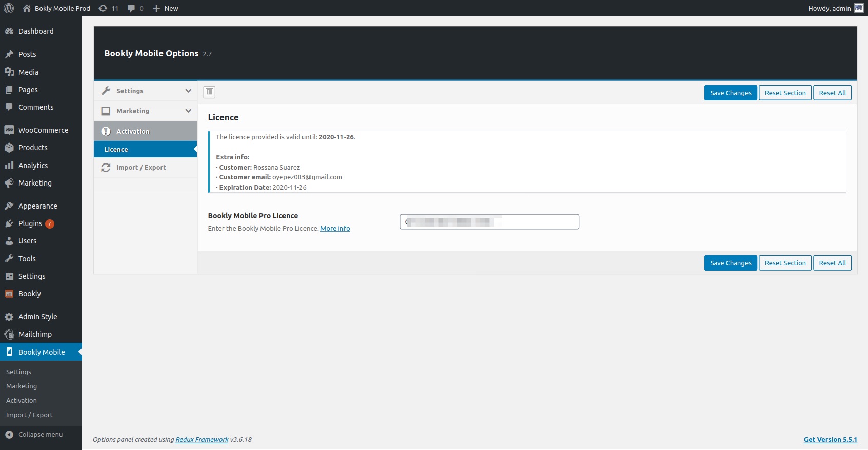Click the Tools wrench icon in sidebar

click(9, 259)
